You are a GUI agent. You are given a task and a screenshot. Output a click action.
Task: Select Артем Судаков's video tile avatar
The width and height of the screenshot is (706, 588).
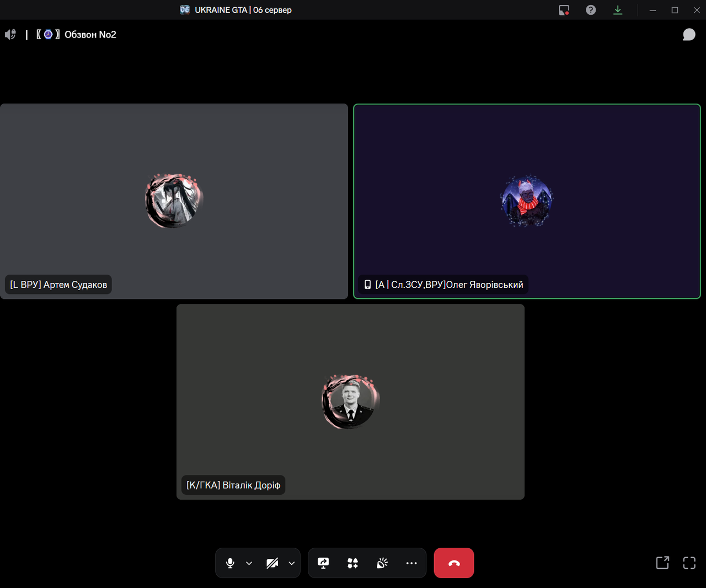pos(174,201)
